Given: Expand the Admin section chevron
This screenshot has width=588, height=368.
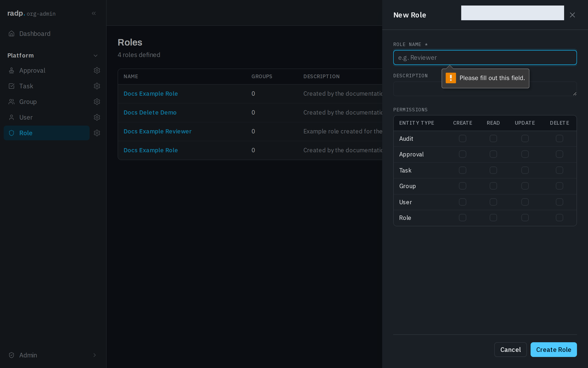Looking at the screenshot, I should tap(95, 355).
